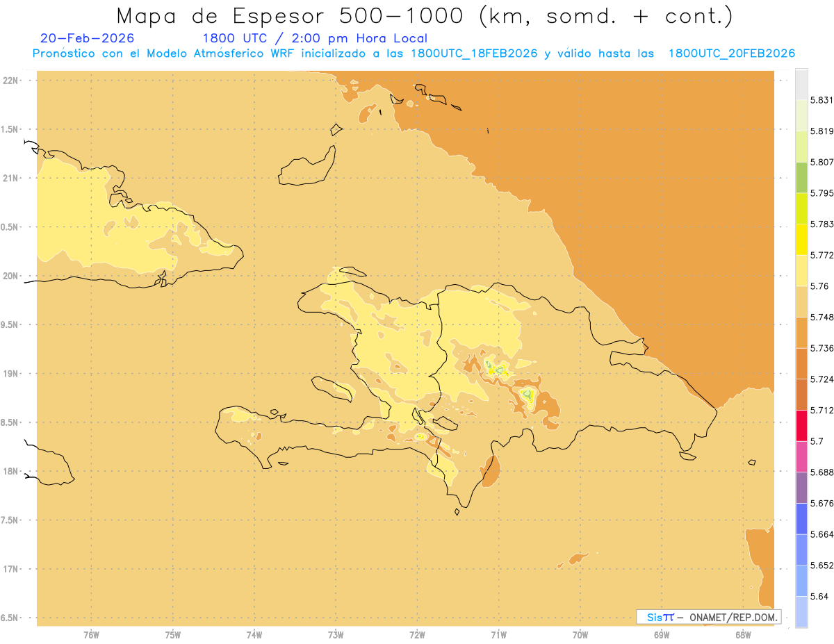834x644 pixels.
Task: Click the 71W longitude label
Action: [498, 635]
